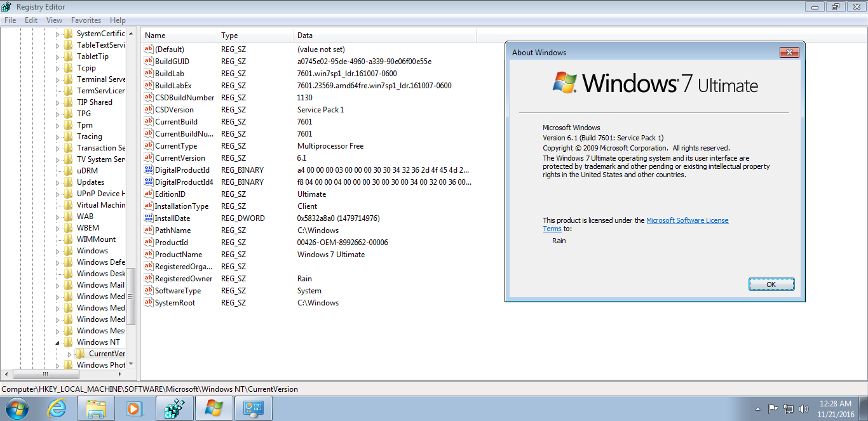Expand the WAB key

[57, 217]
